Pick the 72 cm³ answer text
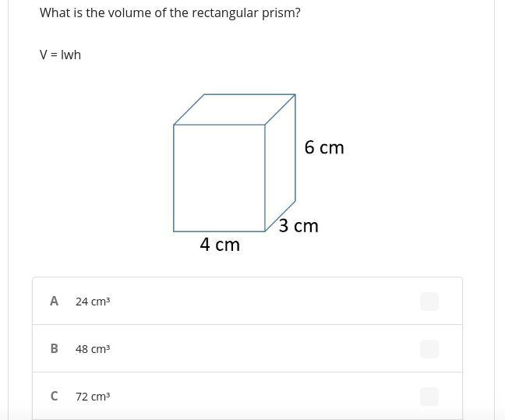 93,397
